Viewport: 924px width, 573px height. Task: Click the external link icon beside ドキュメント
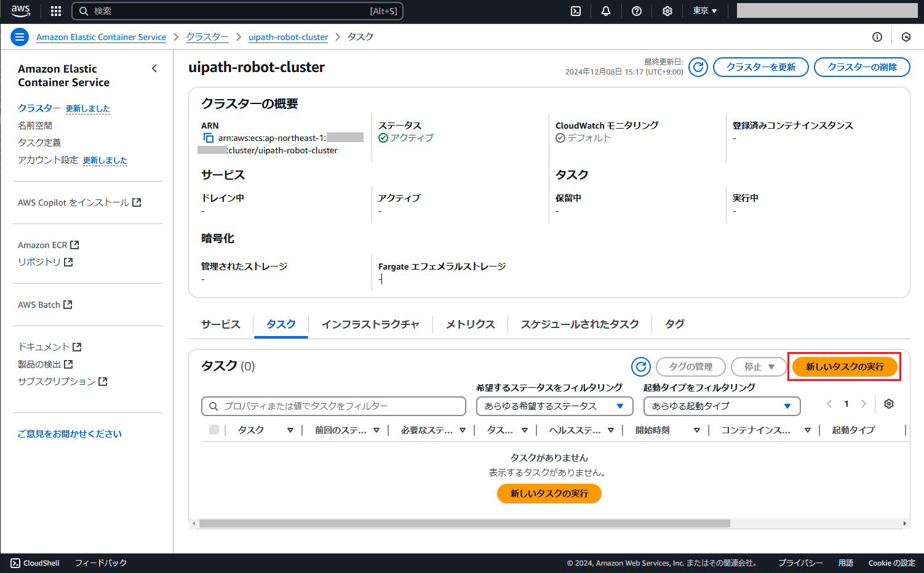[77, 347]
